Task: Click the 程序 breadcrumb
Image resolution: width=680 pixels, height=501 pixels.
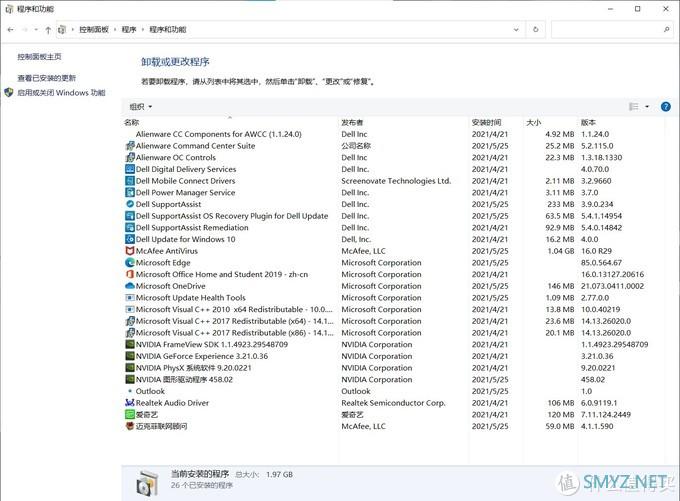Action: (x=129, y=29)
